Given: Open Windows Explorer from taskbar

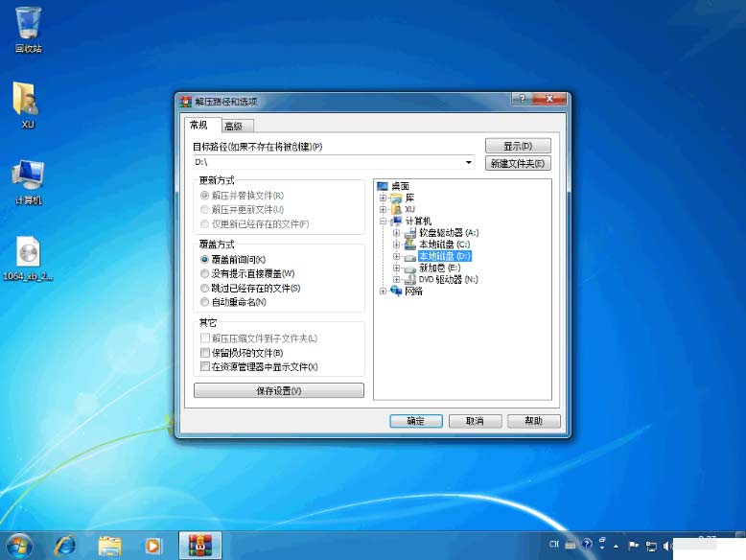Looking at the screenshot, I should [109, 546].
